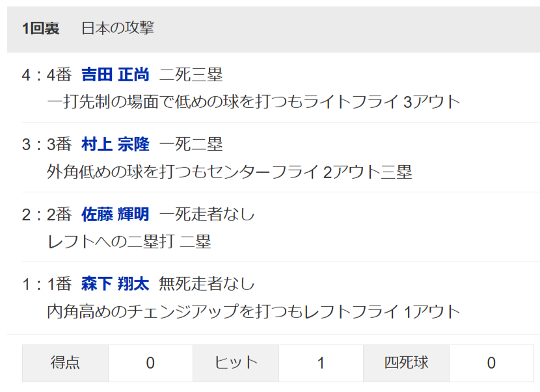Click the 四死球 value cell showing 0
This screenshot has width=540, height=392.
[491, 363]
